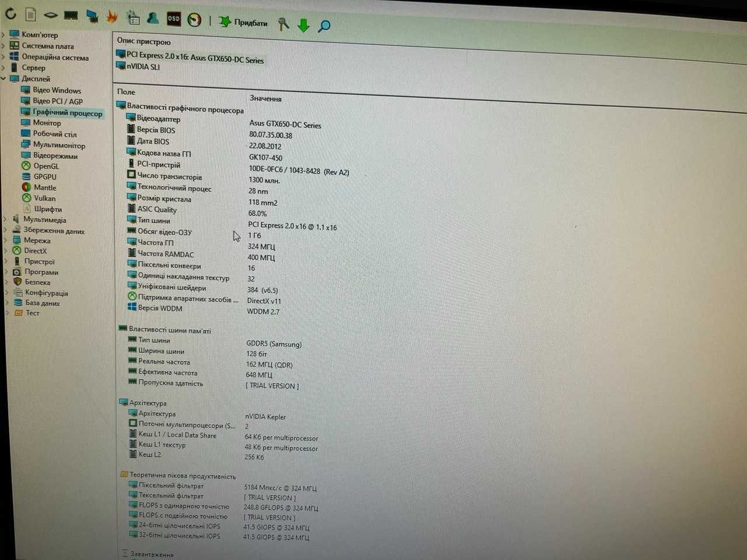Select the Тест benchmark category icon

[x=18, y=313]
